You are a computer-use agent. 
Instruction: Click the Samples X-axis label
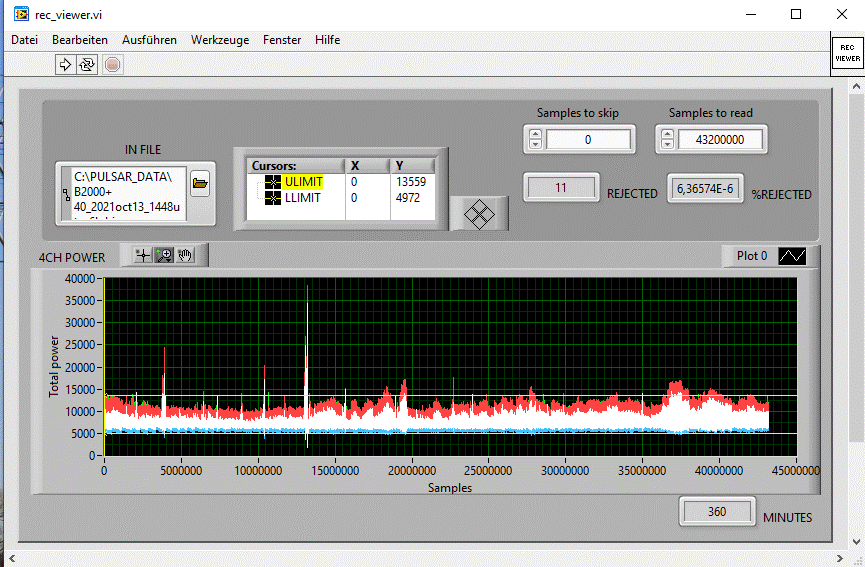(x=450, y=488)
